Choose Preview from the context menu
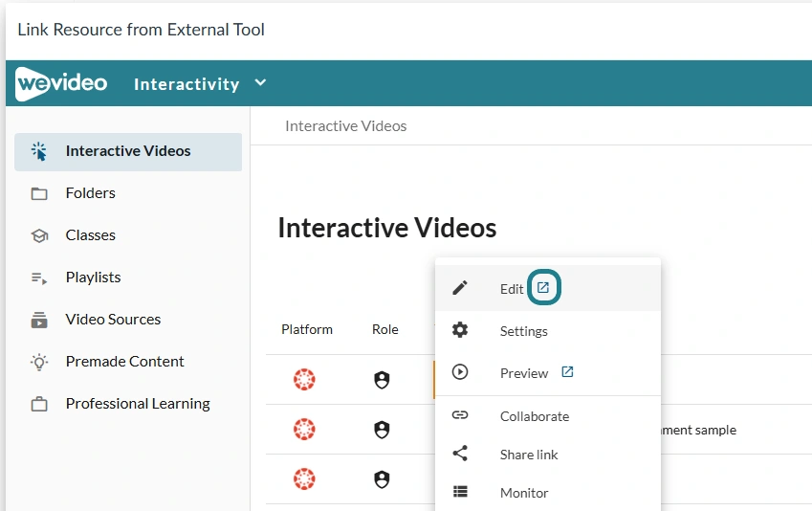Viewport: 812px width, 511px height. coord(548,372)
